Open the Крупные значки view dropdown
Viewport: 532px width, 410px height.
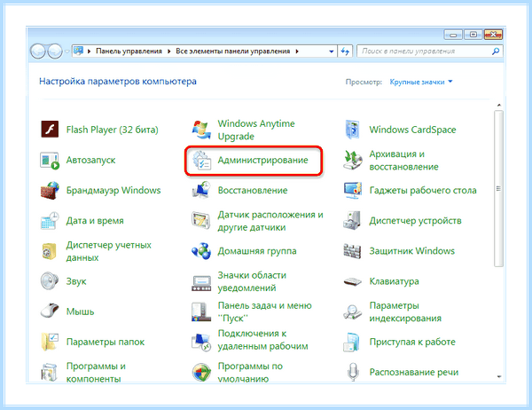pyautogui.click(x=420, y=82)
